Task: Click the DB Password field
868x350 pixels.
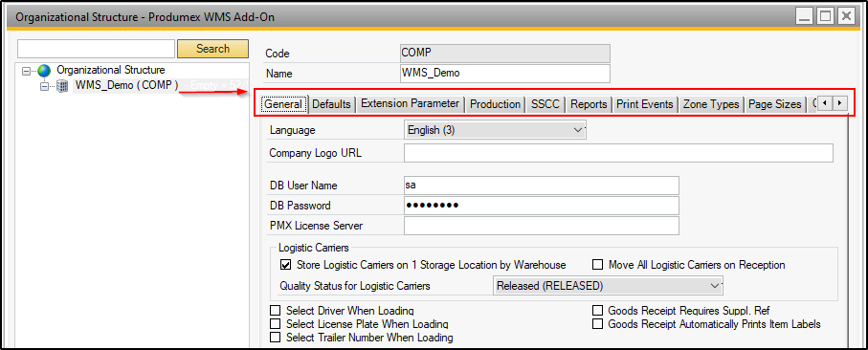Action: point(542,206)
